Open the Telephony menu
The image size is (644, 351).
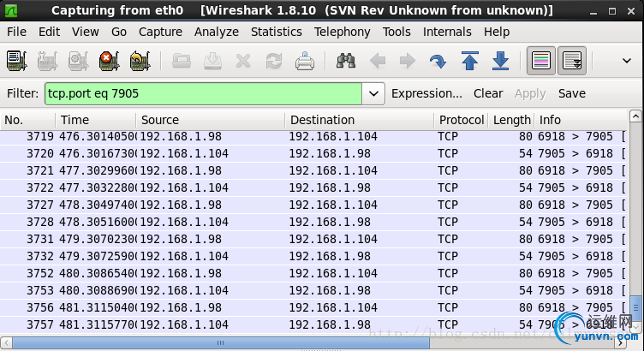(x=342, y=32)
